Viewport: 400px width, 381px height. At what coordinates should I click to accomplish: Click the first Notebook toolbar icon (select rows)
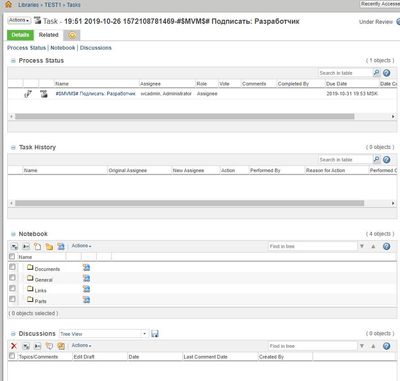pos(14,246)
